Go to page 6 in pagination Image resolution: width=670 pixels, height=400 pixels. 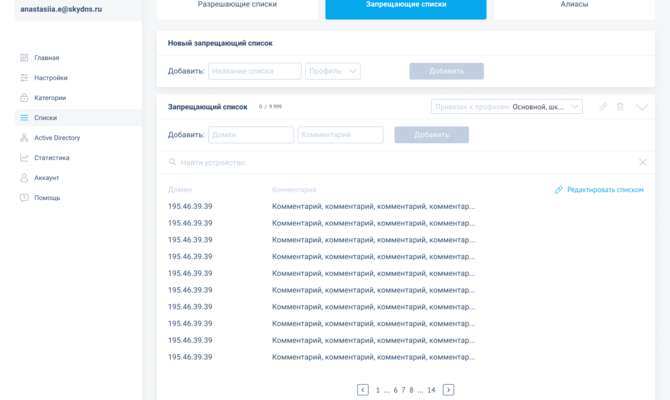pos(396,390)
